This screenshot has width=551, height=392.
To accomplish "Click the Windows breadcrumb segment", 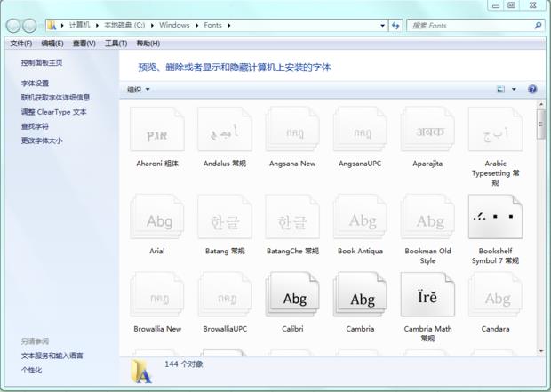I will pyautogui.click(x=174, y=25).
